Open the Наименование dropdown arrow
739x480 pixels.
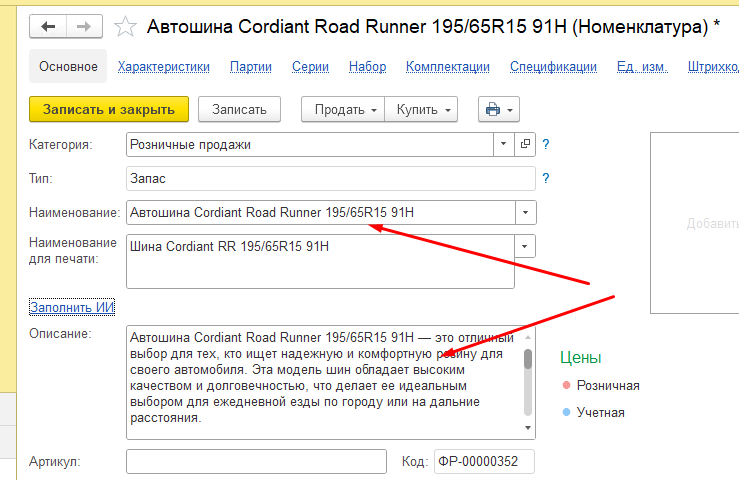click(x=525, y=213)
